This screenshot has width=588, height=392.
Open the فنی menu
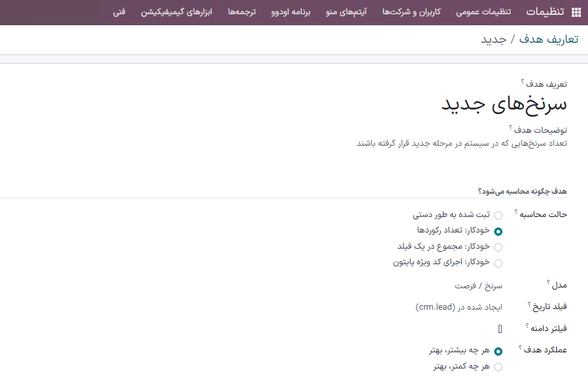pyautogui.click(x=119, y=12)
